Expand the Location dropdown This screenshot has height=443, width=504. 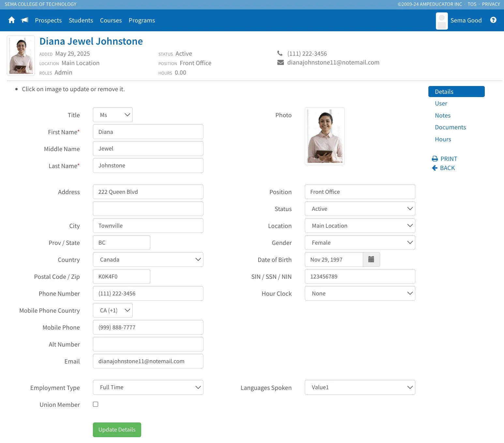(x=360, y=226)
